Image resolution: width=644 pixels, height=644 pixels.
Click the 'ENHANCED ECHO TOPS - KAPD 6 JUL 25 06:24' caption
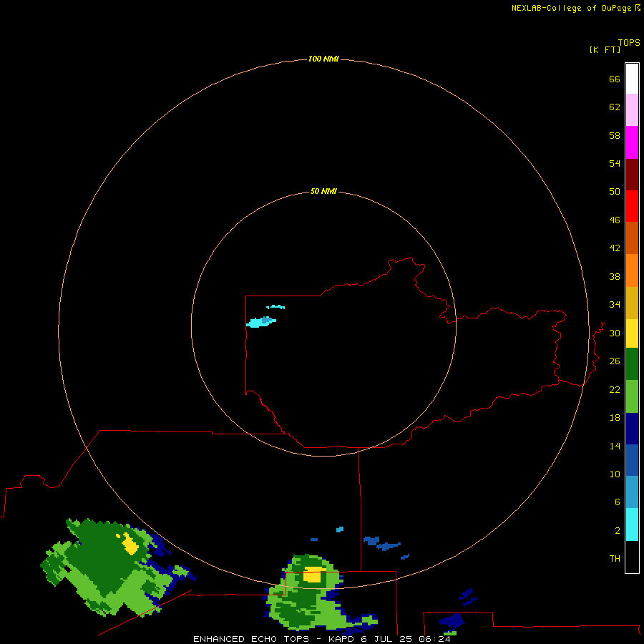322,639
